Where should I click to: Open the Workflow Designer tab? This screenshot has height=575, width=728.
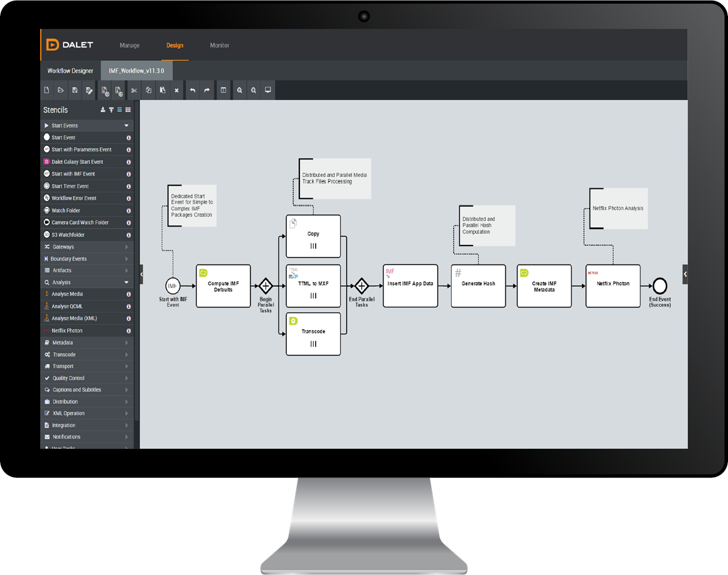click(70, 71)
